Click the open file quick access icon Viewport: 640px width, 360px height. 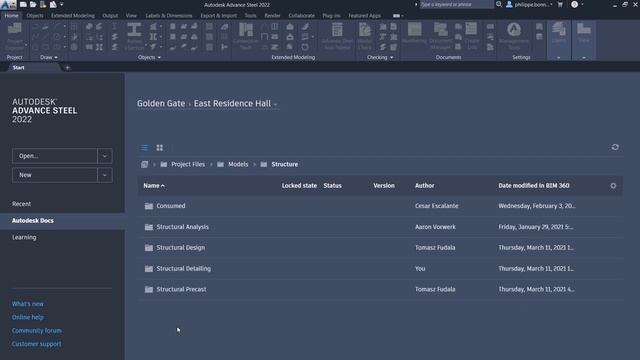click(x=33, y=4)
